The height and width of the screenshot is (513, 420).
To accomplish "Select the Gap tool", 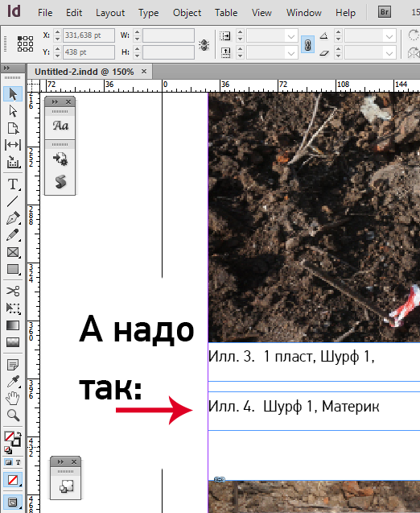I will tap(13, 145).
